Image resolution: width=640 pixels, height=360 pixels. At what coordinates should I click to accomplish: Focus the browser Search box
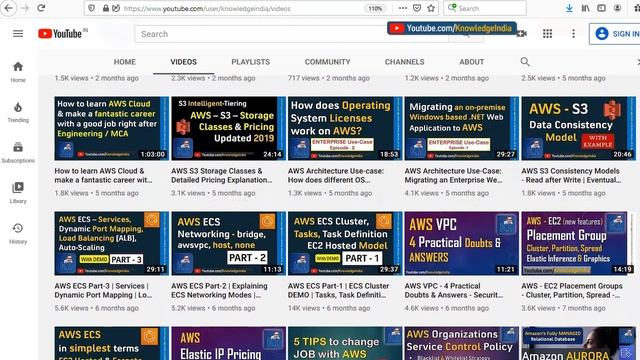tap(485, 8)
